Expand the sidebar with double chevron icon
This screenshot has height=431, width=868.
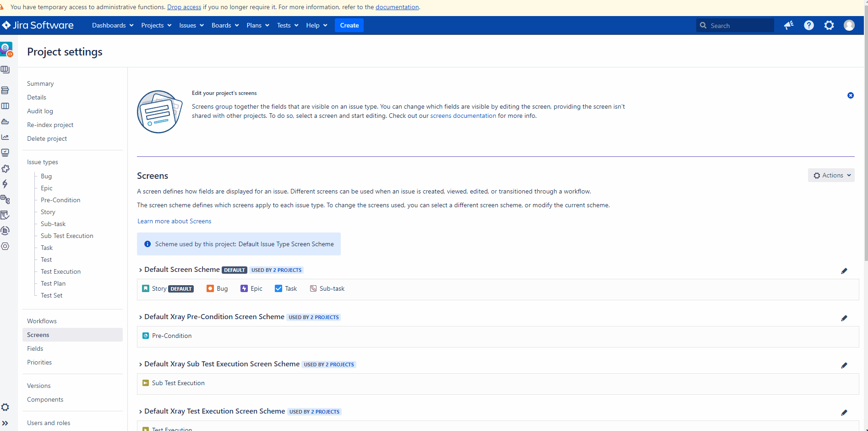(x=5, y=423)
